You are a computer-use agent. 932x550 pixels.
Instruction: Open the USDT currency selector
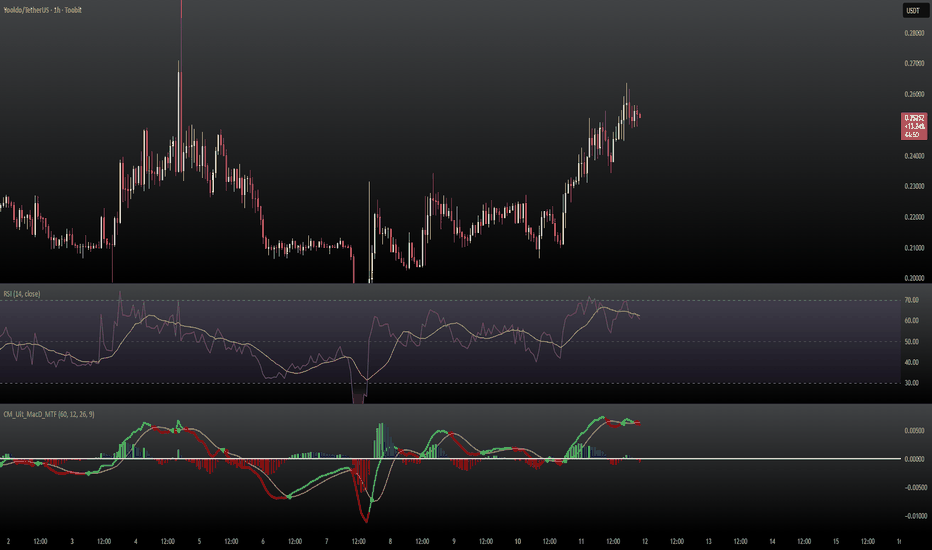(x=913, y=10)
